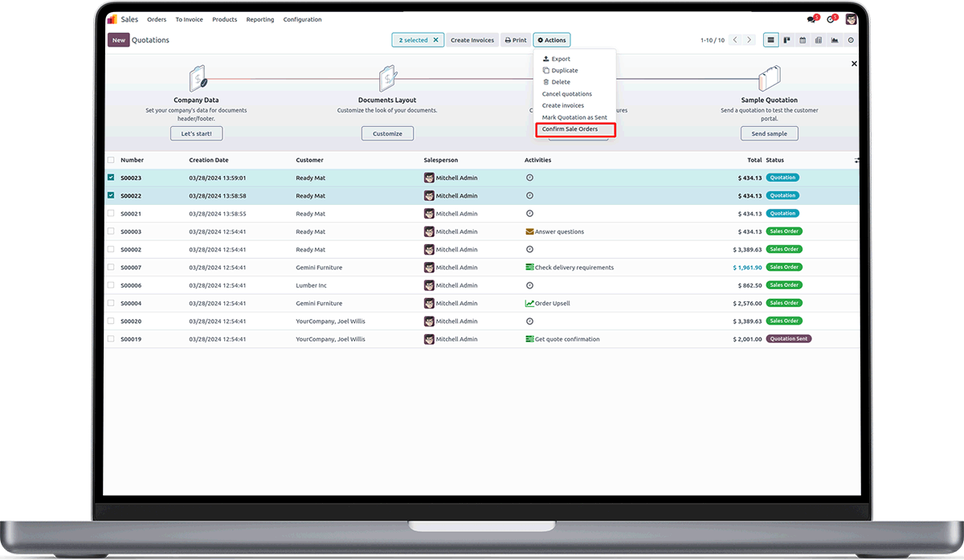
Task: Open the To Invoice menu
Action: click(x=190, y=19)
